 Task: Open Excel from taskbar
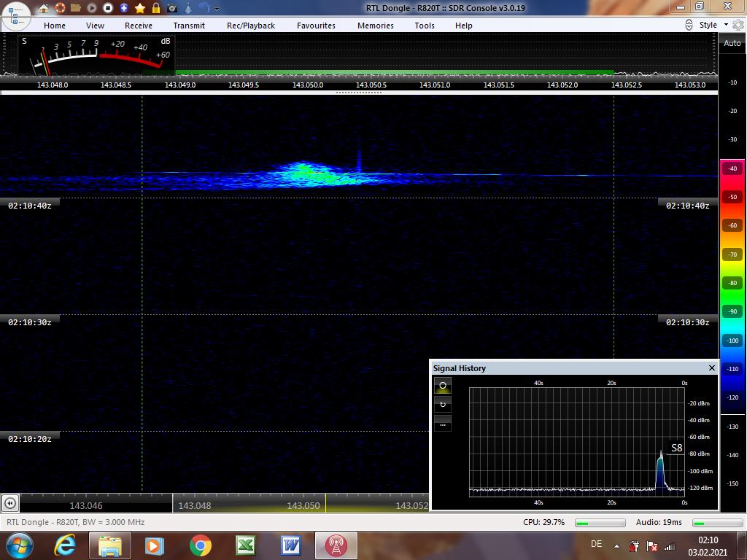pyautogui.click(x=246, y=545)
